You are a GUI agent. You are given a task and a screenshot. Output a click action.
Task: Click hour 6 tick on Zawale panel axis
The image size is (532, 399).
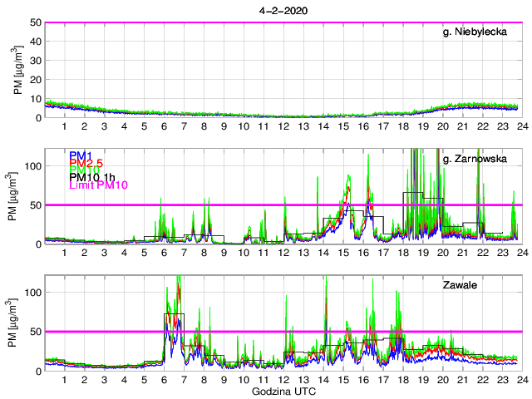[164, 380]
